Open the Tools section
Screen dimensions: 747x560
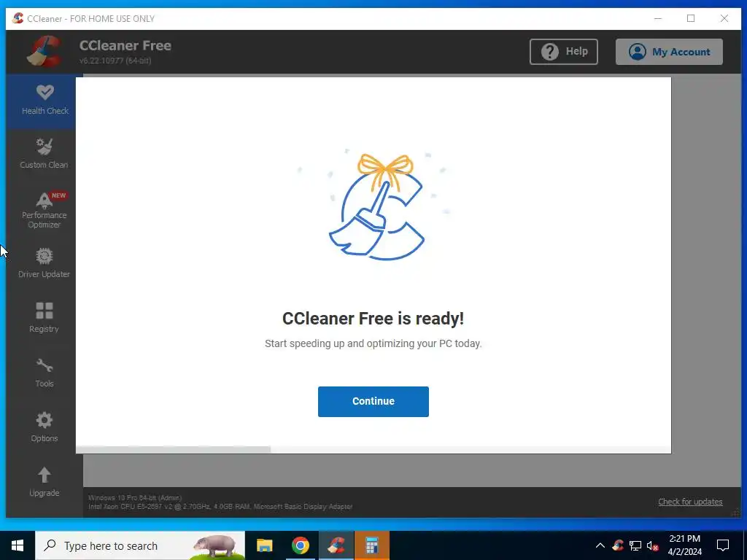(44, 373)
